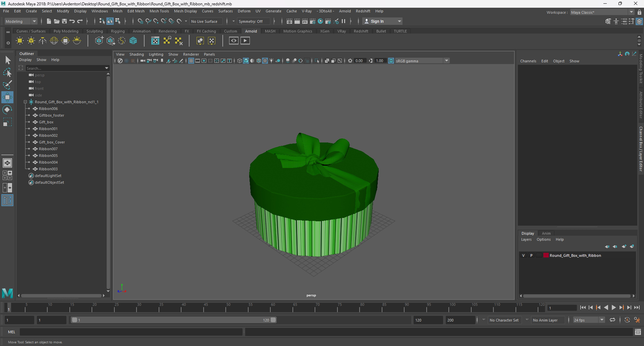Click render current frame icon
The height and width of the screenshot is (346, 644).
click(297, 21)
